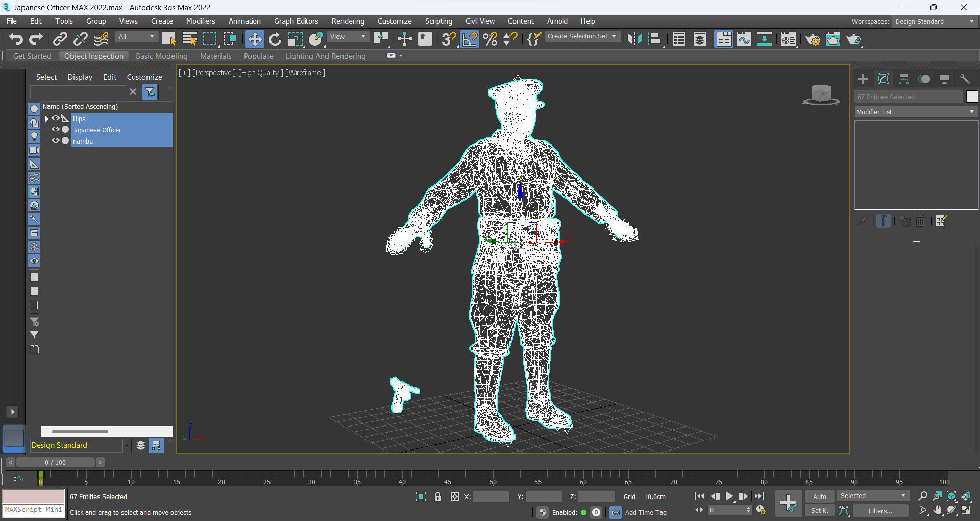Toggle Display Lights filter in explorer

point(34,136)
